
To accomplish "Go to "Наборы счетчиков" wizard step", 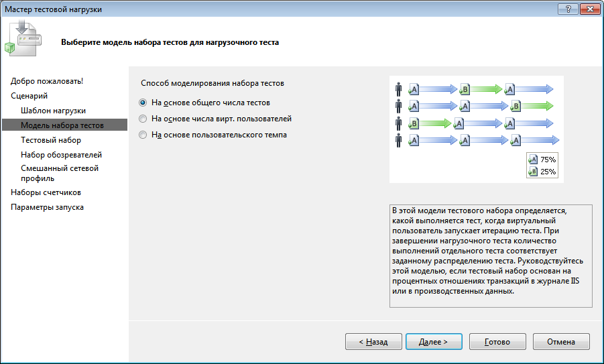I will pos(46,192).
